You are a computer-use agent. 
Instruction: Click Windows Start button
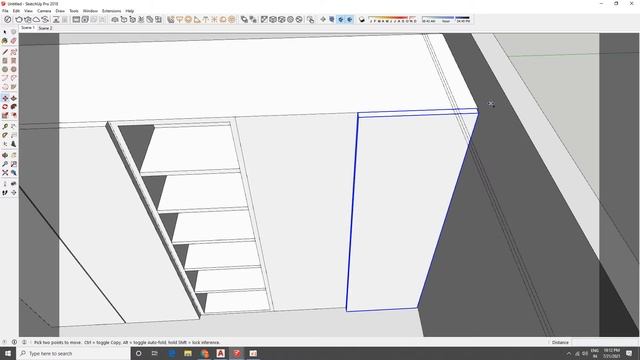coord(8,353)
